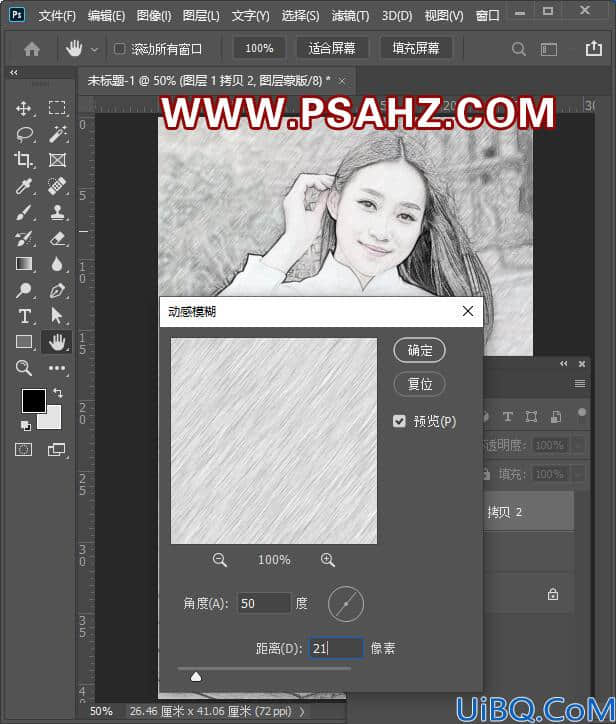Select the History Brush tool

(24, 238)
